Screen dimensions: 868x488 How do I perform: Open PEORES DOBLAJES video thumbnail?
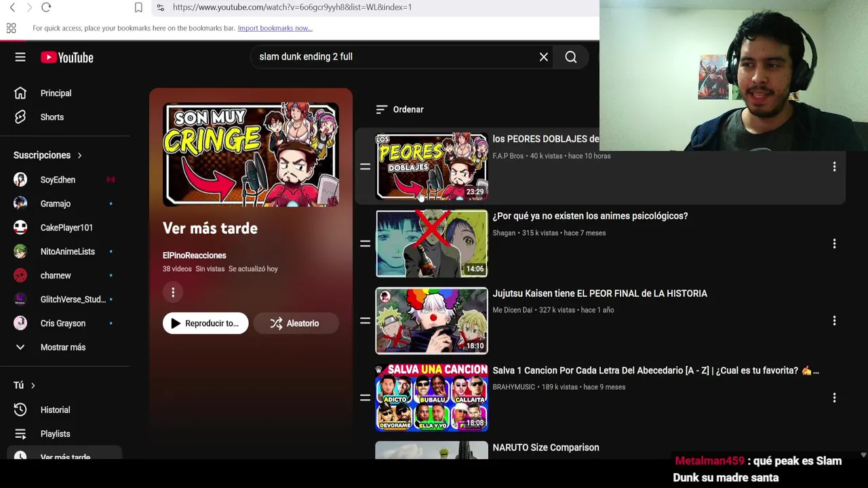(432, 166)
